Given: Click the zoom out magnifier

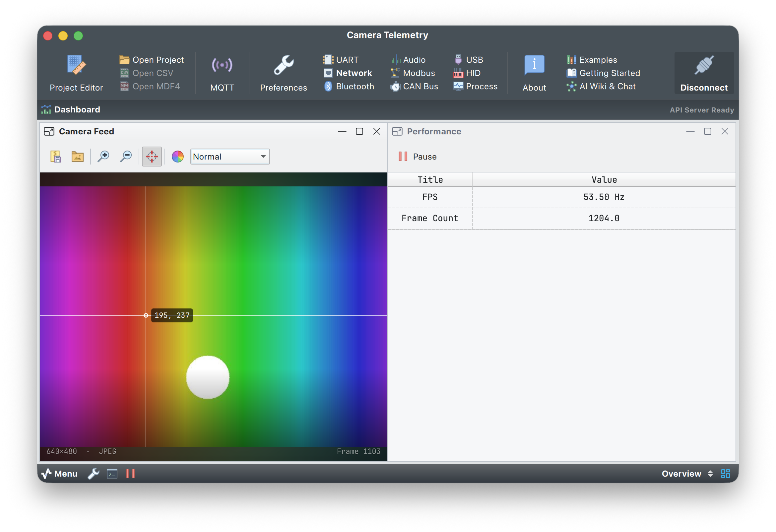Looking at the screenshot, I should 126,156.
